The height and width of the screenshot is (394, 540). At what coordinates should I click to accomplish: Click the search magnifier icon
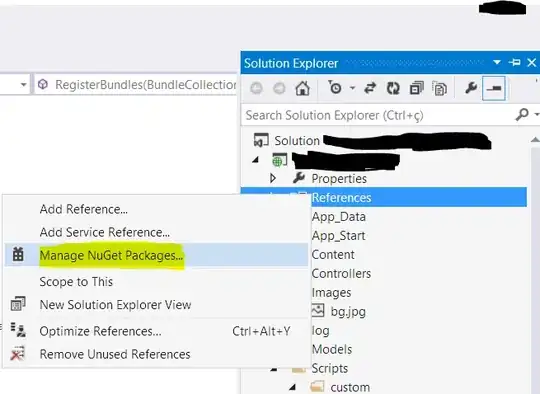click(522, 114)
